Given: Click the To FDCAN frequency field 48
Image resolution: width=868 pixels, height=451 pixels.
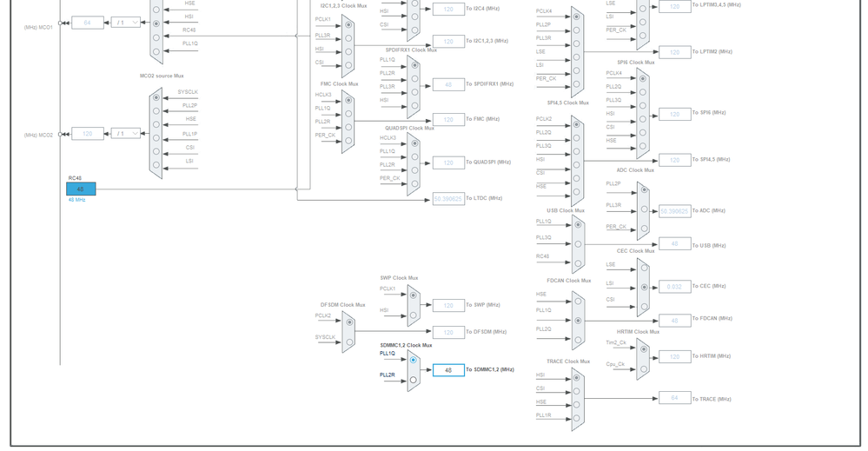Looking at the screenshot, I should 675,321.
